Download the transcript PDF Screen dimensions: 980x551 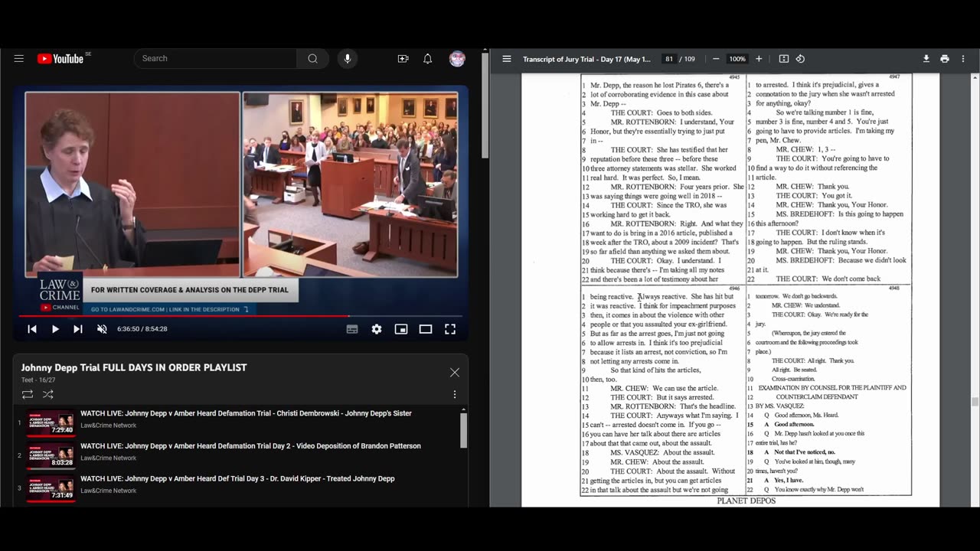coord(926,59)
